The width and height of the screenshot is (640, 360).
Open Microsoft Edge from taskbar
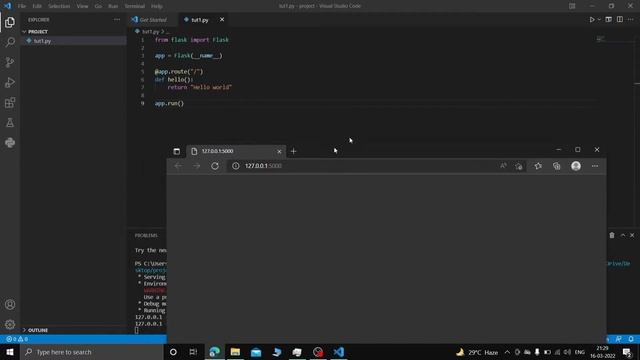pyautogui.click(x=214, y=352)
